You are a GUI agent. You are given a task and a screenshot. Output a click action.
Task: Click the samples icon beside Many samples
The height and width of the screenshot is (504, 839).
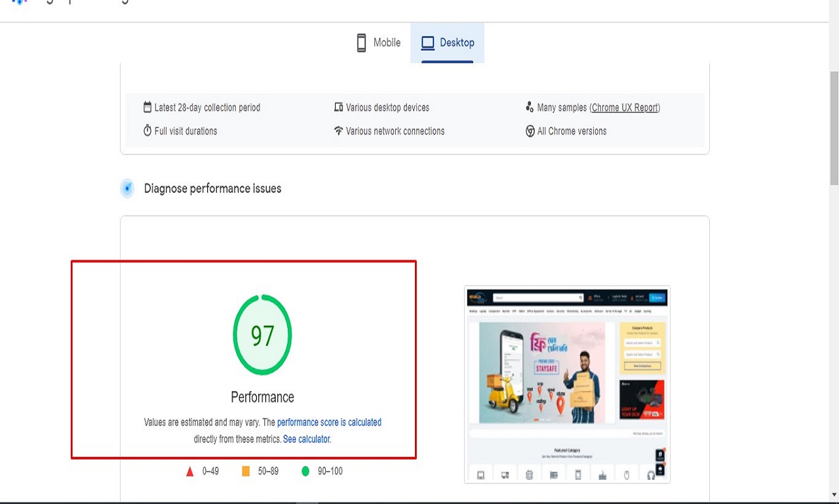pos(530,107)
